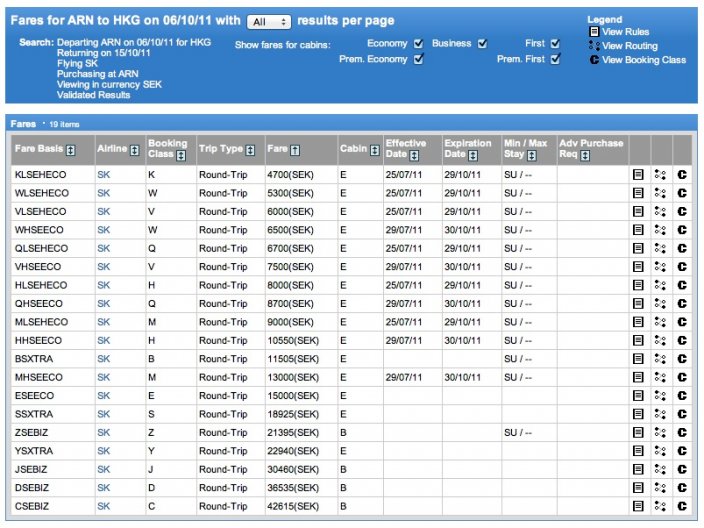Image resolution: width=704 pixels, height=528 pixels.
Task: Open the results per page dropdown
Action: [268, 21]
